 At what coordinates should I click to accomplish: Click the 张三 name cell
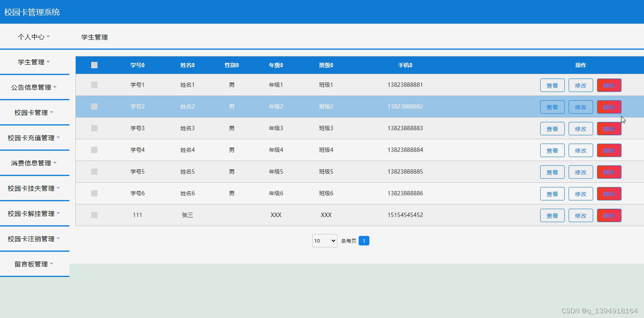187,215
